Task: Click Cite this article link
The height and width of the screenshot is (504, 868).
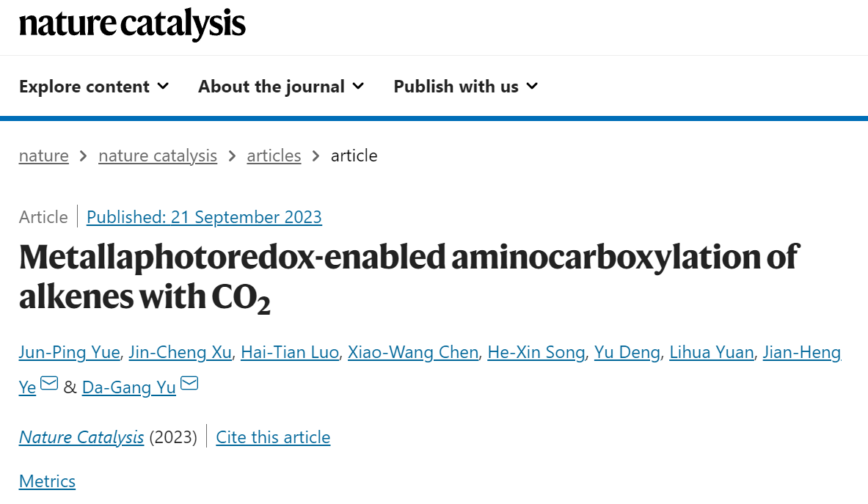Action: click(273, 437)
